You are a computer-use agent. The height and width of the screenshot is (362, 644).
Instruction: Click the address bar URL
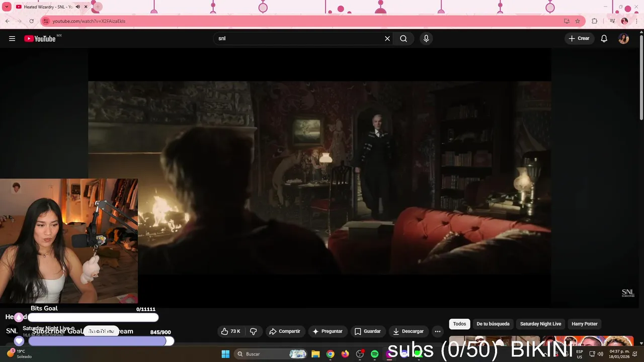(89, 21)
